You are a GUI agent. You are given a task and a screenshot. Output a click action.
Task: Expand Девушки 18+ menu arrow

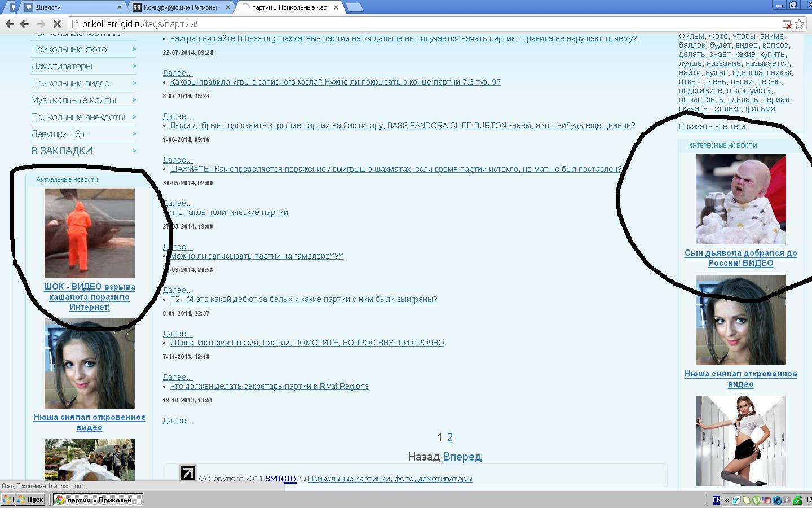coord(134,134)
